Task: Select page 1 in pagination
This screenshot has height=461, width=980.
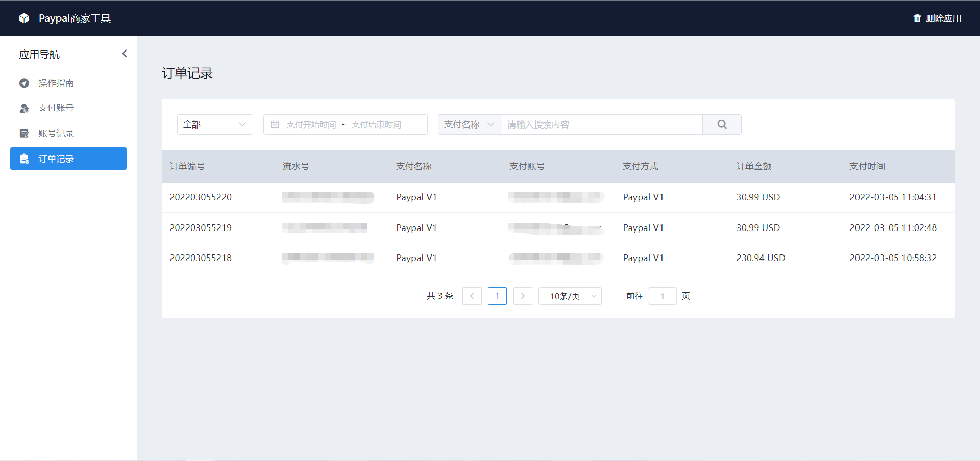Action: click(497, 296)
